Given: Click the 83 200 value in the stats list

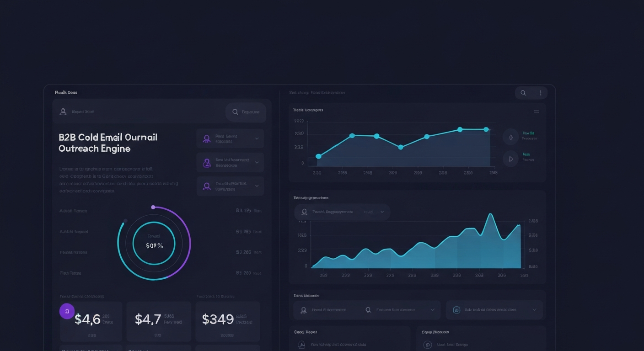Looking at the screenshot, I should tap(243, 273).
